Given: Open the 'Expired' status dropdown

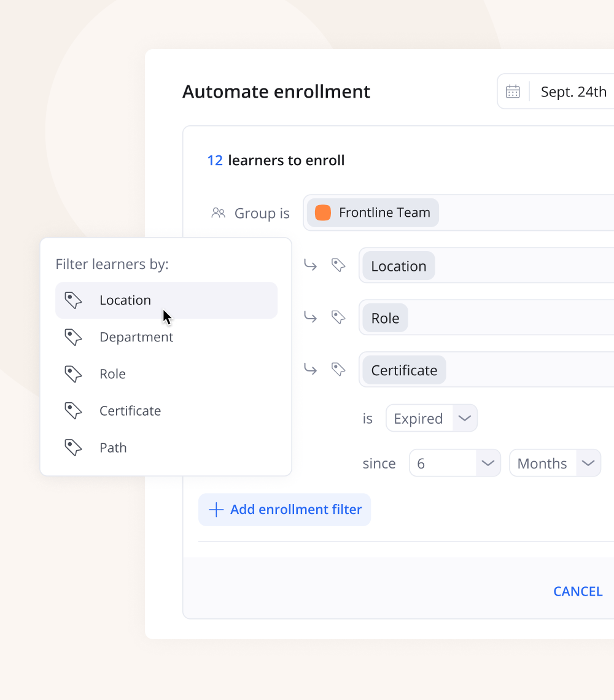Looking at the screenshot, I should (432, 418).
